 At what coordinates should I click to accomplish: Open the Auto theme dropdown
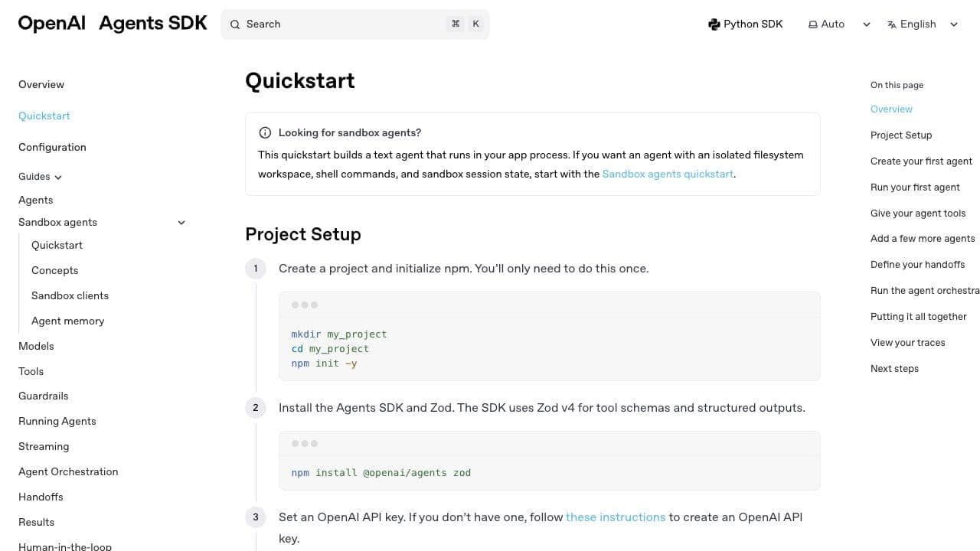pyautogui.click(x=840, y=24)
